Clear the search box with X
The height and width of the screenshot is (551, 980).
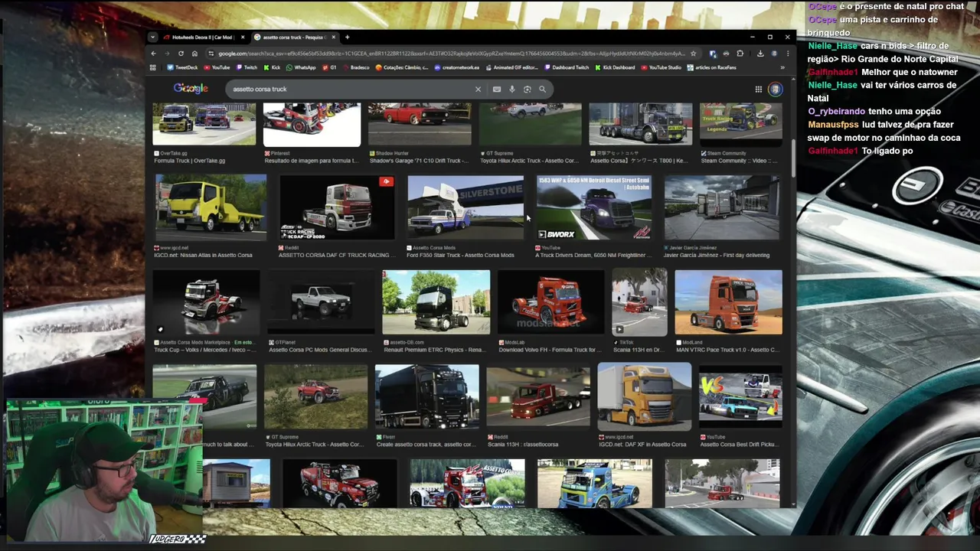(478, 89)
